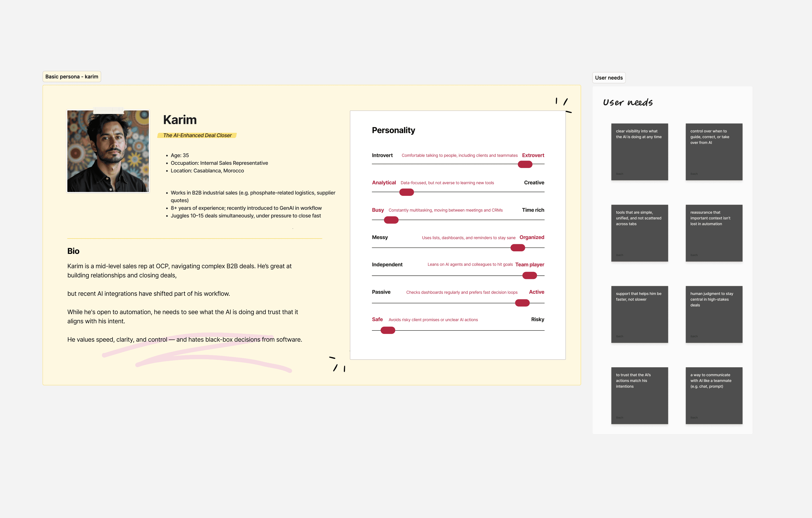
Task: Click the Messy–Organized slider knob
Action: 518,248
